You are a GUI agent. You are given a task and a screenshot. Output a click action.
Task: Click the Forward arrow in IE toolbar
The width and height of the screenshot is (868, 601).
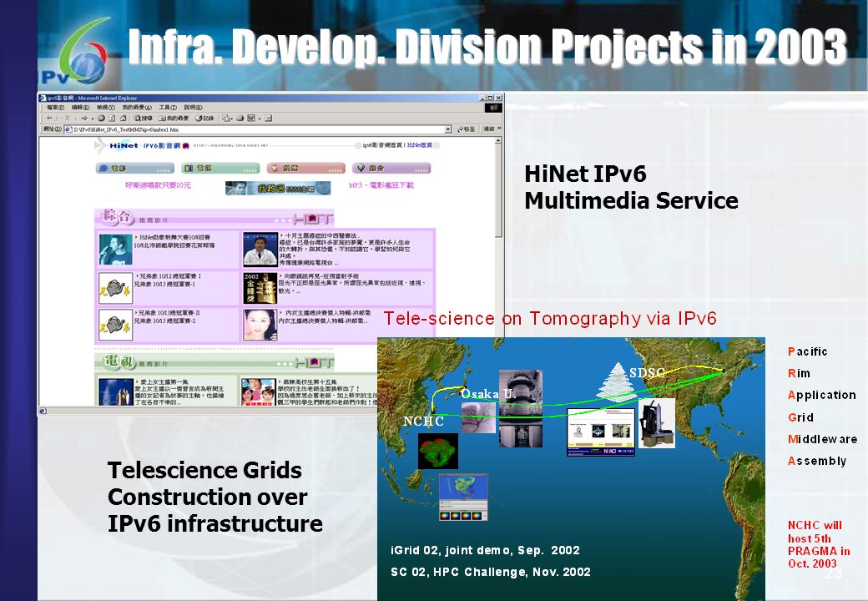(84, 118)
